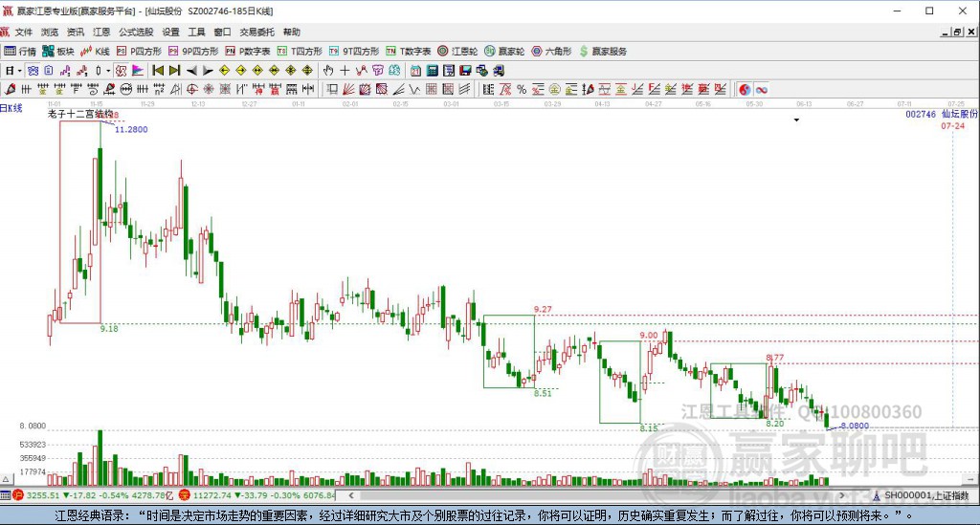Open the 9T四方形 tool
This screenshot has height=525, width=980.
tap(354, 52)
